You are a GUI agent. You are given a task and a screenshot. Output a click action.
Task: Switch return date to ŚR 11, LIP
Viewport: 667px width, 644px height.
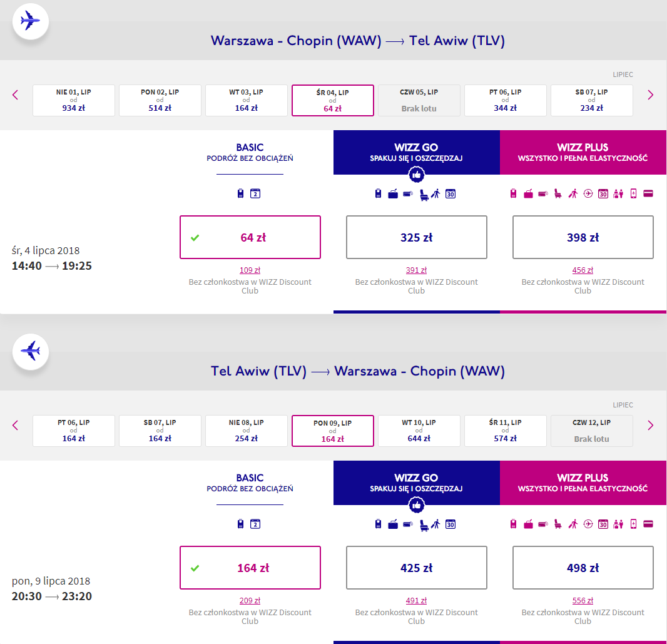506,431
